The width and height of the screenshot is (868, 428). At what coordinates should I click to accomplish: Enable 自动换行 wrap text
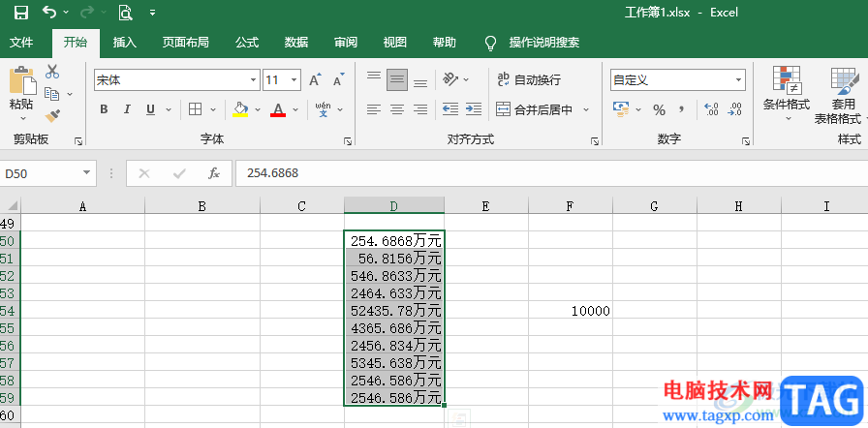pyautogui.click(x=529, y=80)
